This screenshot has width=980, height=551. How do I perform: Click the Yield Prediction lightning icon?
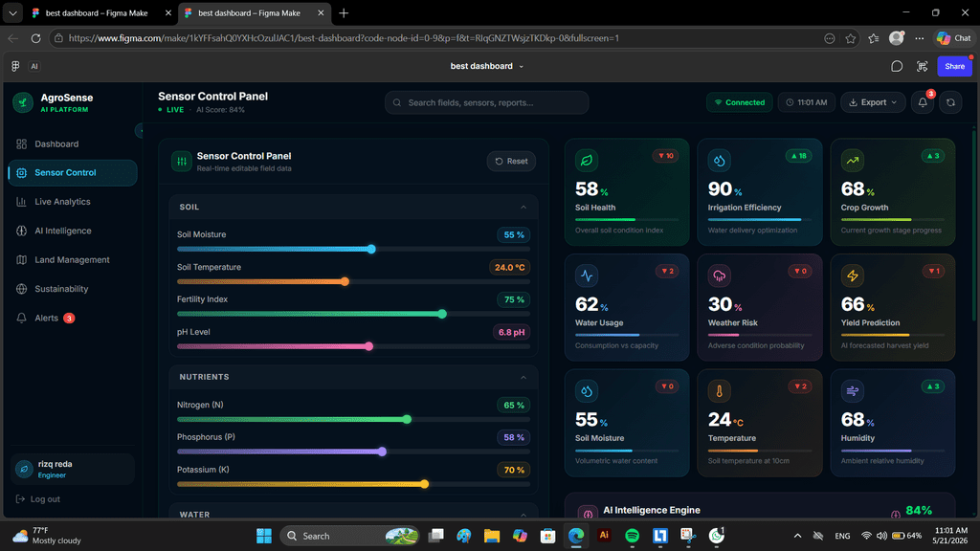[853, 275]
